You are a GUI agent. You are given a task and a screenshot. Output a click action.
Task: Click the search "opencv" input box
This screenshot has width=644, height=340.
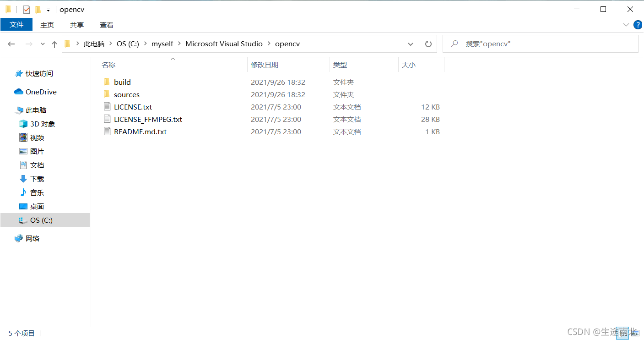click(540, 44)
